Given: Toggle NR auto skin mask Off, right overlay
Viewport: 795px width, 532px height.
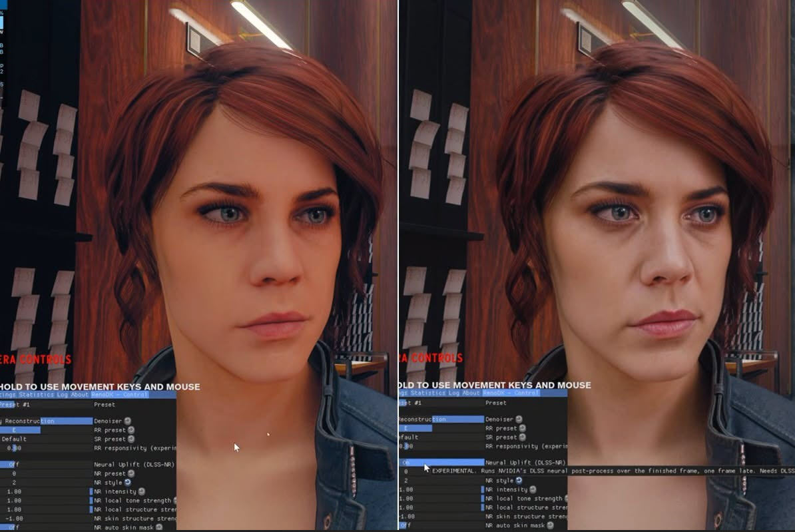Looking at the screenshot, I should (441, 525).
